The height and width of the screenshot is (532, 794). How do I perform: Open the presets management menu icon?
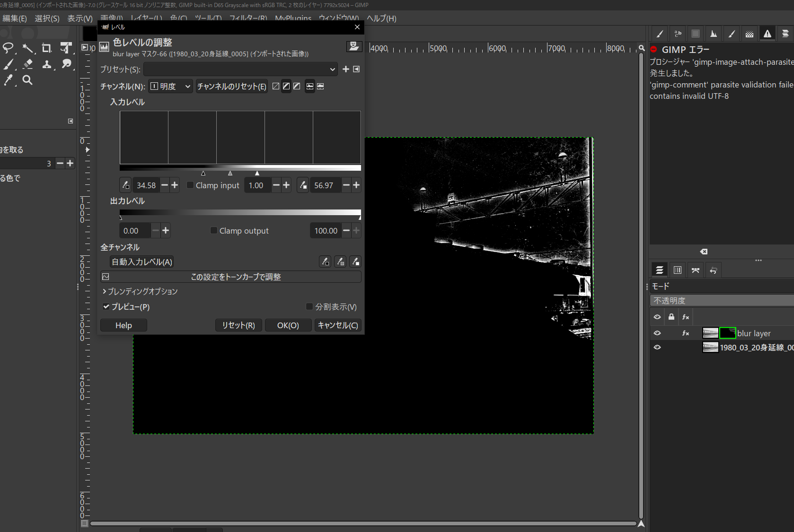point(356,69)
